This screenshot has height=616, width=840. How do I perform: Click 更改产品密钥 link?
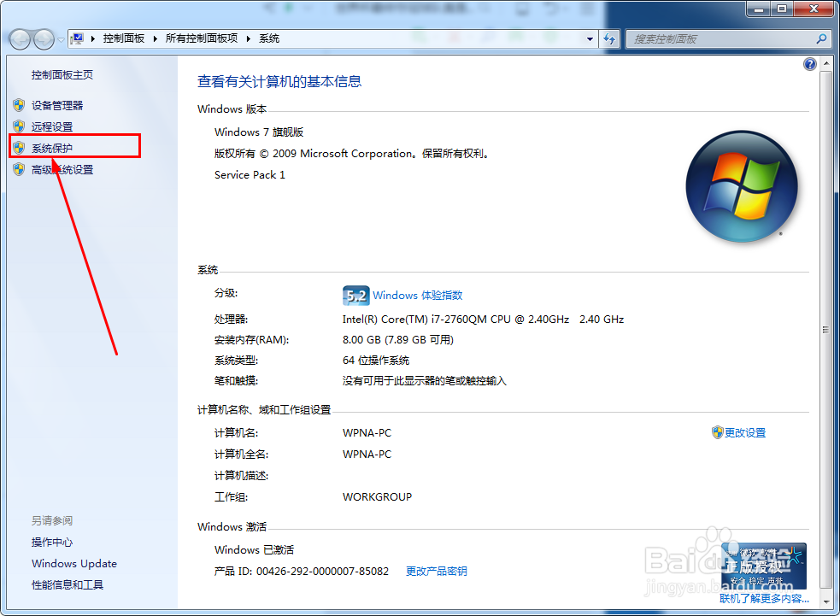[436, 571]
